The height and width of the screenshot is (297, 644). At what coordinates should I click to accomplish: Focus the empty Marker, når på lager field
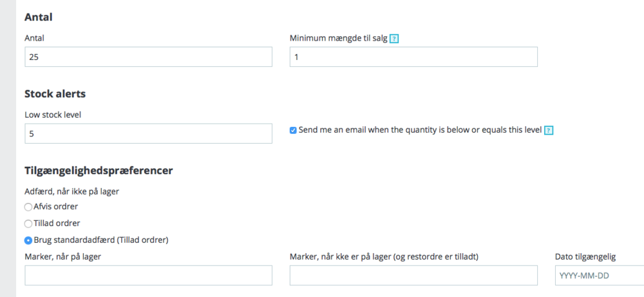tap(148, 275)
